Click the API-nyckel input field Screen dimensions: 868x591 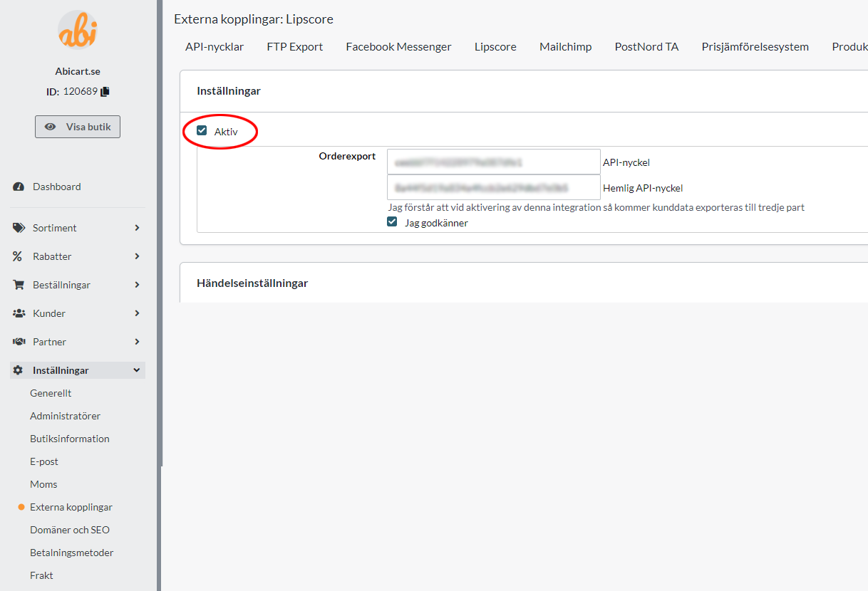(493, 162)
